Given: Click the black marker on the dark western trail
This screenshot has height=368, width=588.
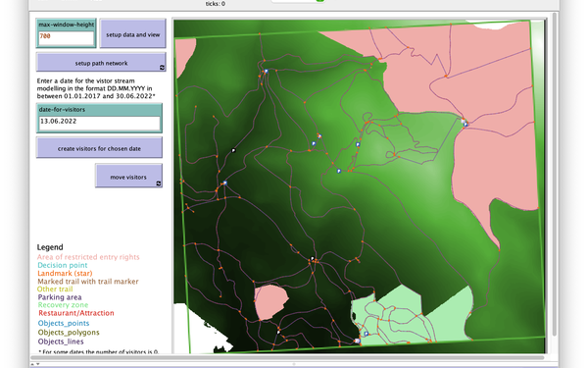Looking at the screenshot, I should click(x=233, y=150).
